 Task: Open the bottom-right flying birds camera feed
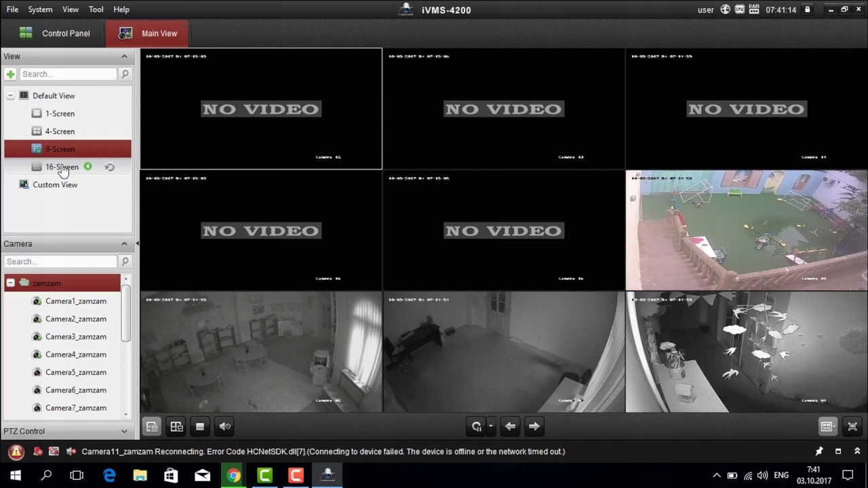[x=747, y=352]
